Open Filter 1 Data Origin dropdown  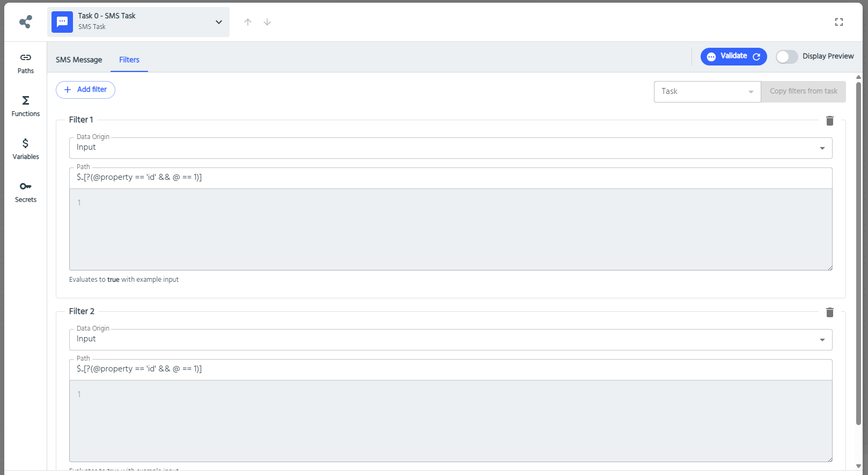pos(450,148)
